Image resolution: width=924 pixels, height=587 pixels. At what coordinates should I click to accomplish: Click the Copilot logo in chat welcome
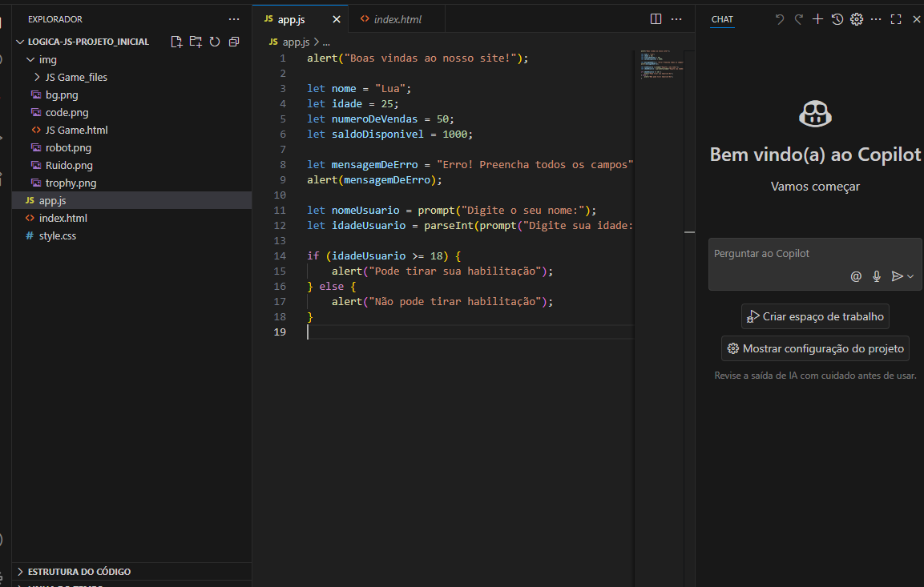click(815, 114)
